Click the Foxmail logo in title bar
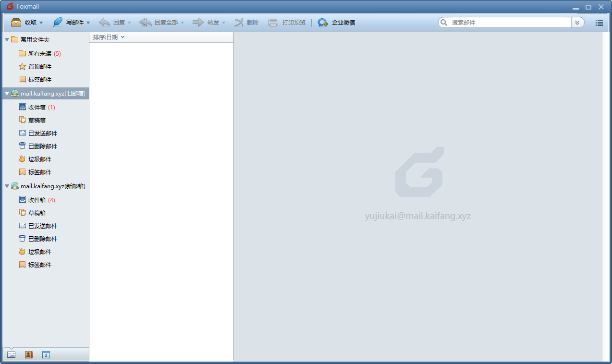The height and width of the screenshot is (364, 612). (10, 6)
